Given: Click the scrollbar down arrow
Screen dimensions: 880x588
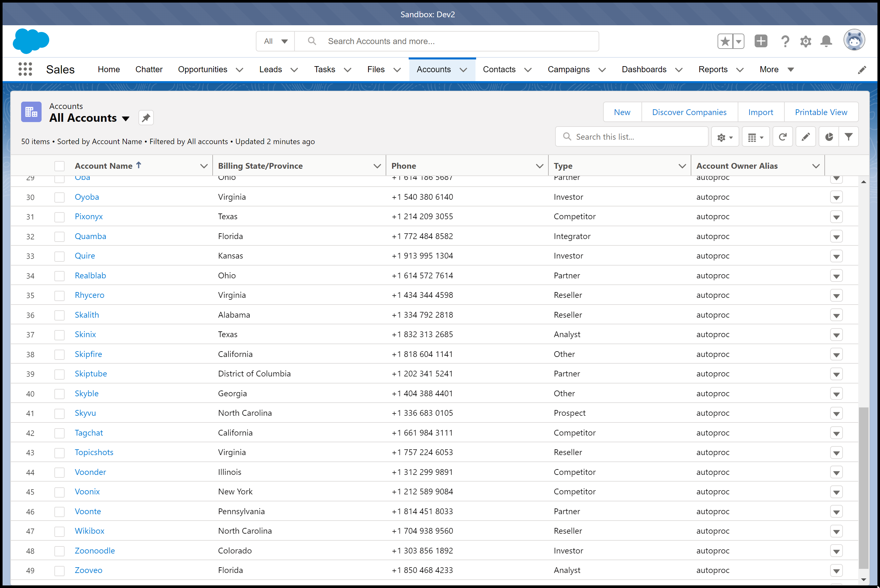Looking at the screenshot, I should tap(863, 580).
